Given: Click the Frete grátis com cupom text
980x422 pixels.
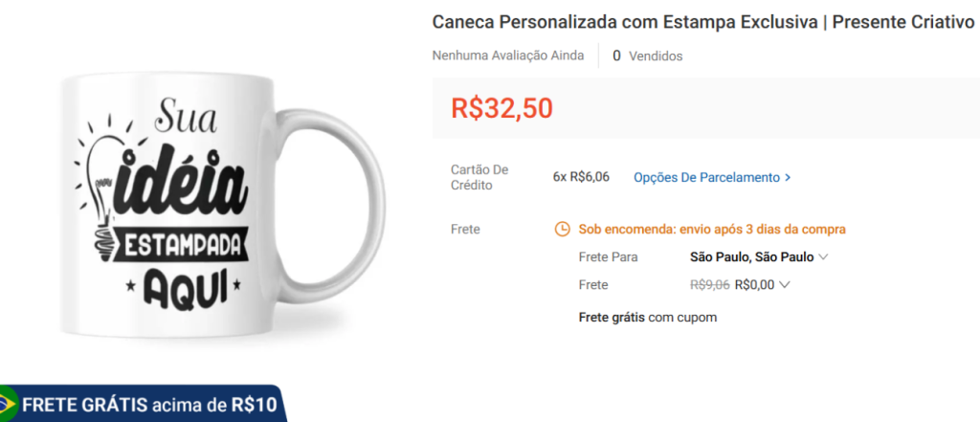Looking at the screenshot, I should point(648,317).
